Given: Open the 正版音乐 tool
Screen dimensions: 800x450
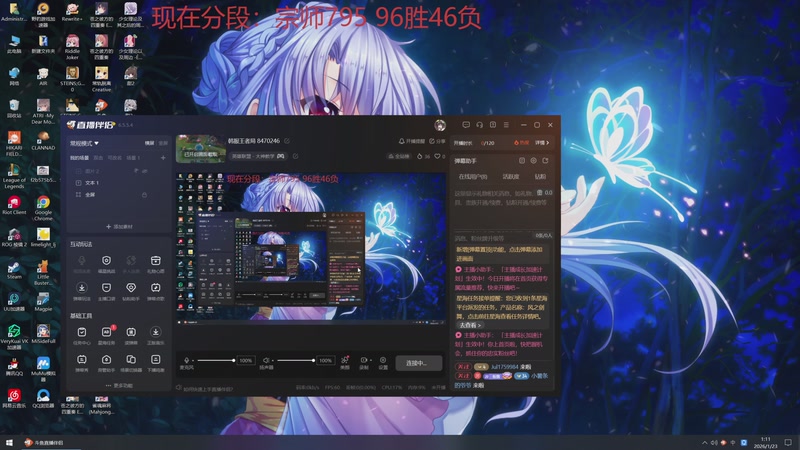Looking at the screenshot, I should click(156, 335).
